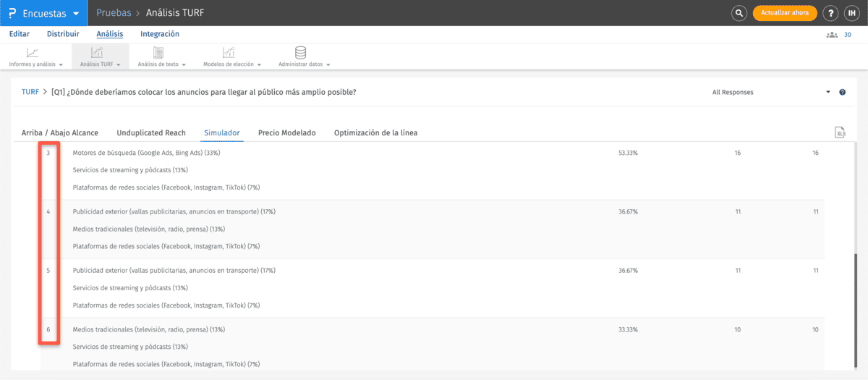The width and height of the screenshot is (868, 380).
Task: Click the search magnifier icon
Action: pos(739,13)
